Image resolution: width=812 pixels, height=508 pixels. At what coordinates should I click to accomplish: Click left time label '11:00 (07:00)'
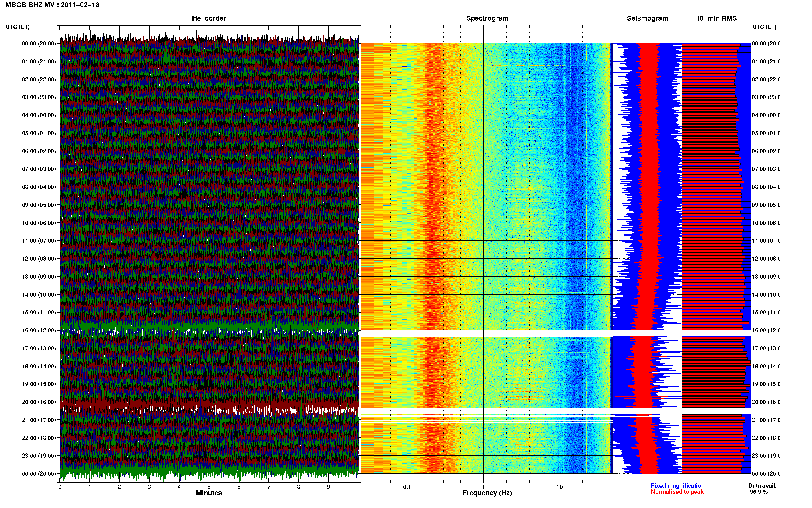point(39,241)
